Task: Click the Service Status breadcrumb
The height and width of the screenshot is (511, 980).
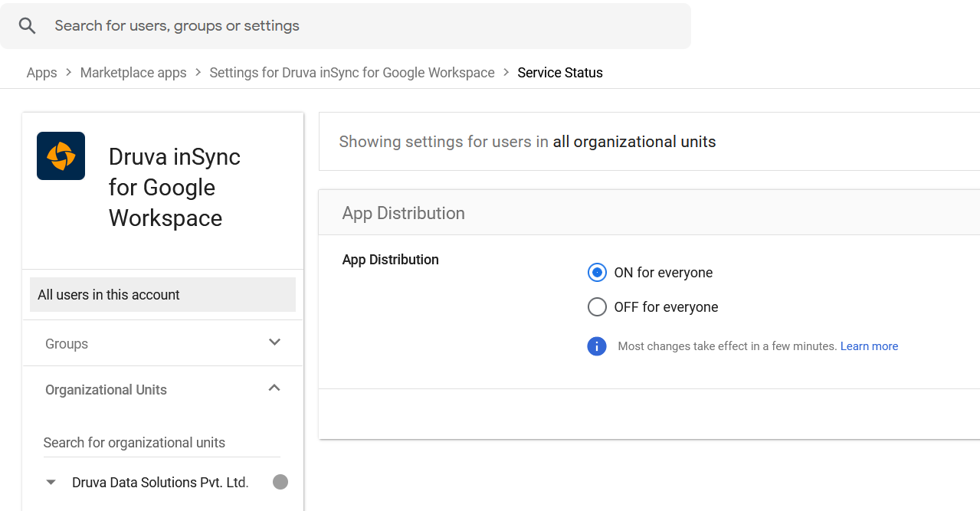Action: coord(560,73)
